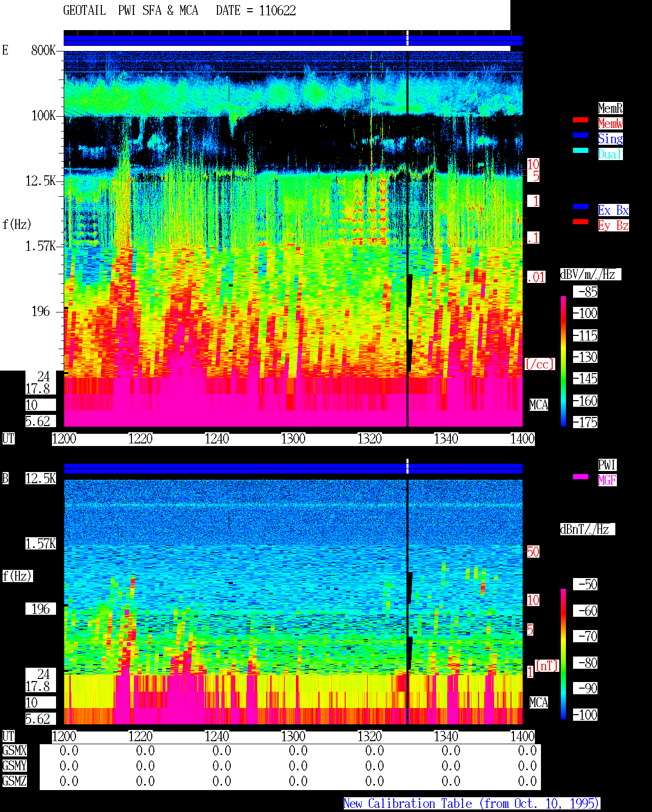Click the 1.57K frequency label on the E panel
The height and width of the screenshot is (812, 652).
[41, 246]
